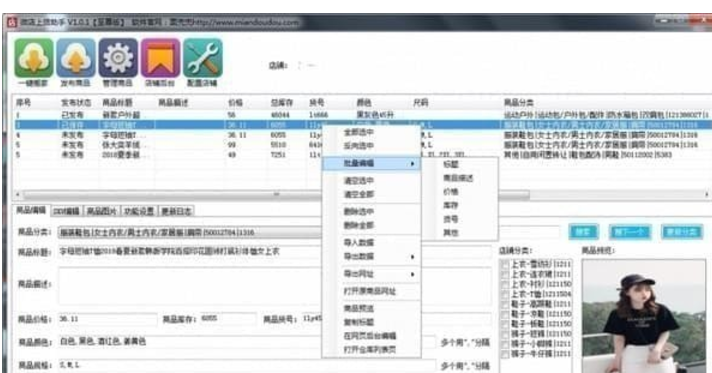Toggle the 裤子-小脚裤 shop category checkbox
The width and height of the screenshot is (712, 373).
[x=504, y=344]
